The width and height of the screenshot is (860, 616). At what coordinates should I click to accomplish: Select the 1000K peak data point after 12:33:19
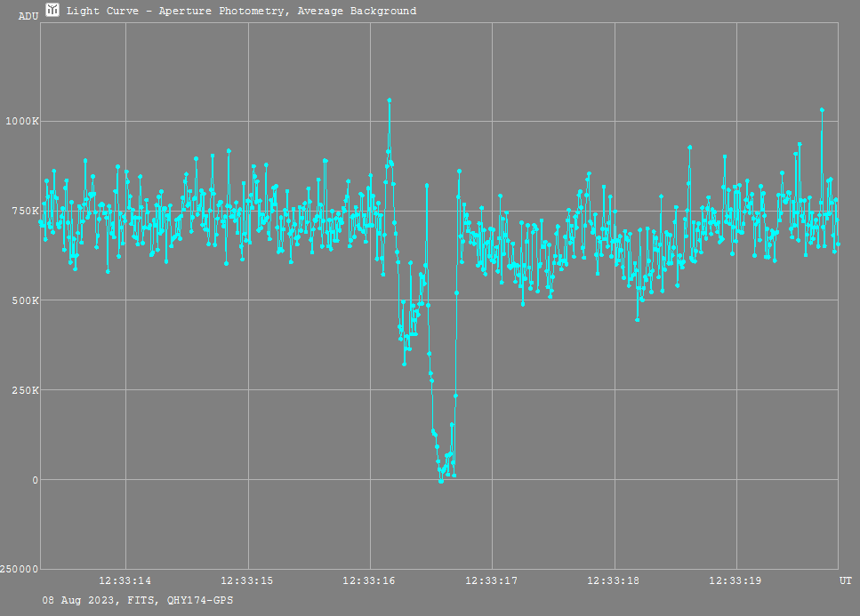point(822,110)
